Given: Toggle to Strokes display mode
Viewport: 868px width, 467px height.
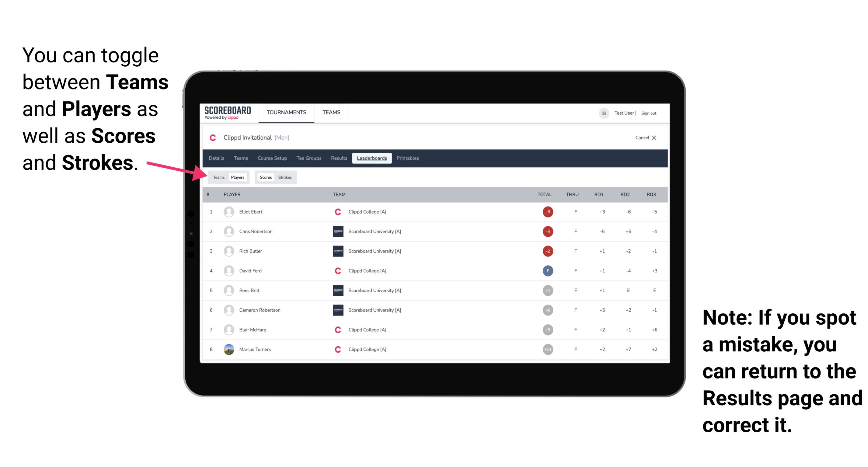Looking at the screenshot, I should tap(286, 177).
